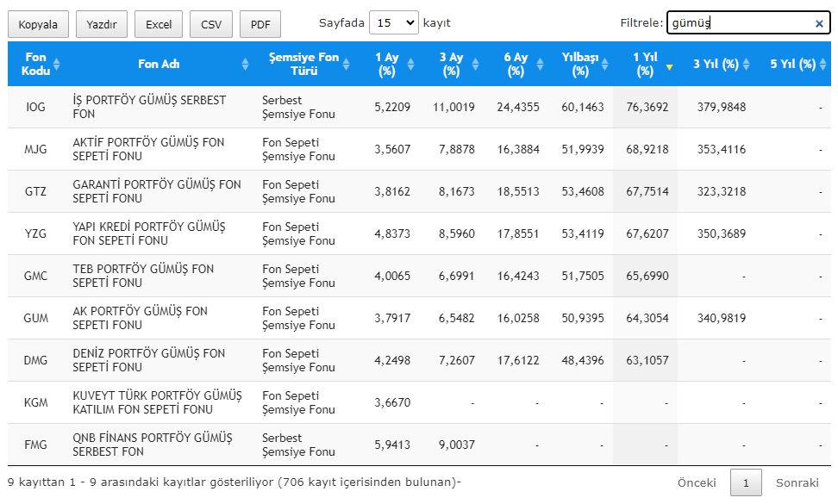This screenshot has height=504, width=838.
Task: Click MJG 3 Yıl value 353,4116
Action: (721, 150)
